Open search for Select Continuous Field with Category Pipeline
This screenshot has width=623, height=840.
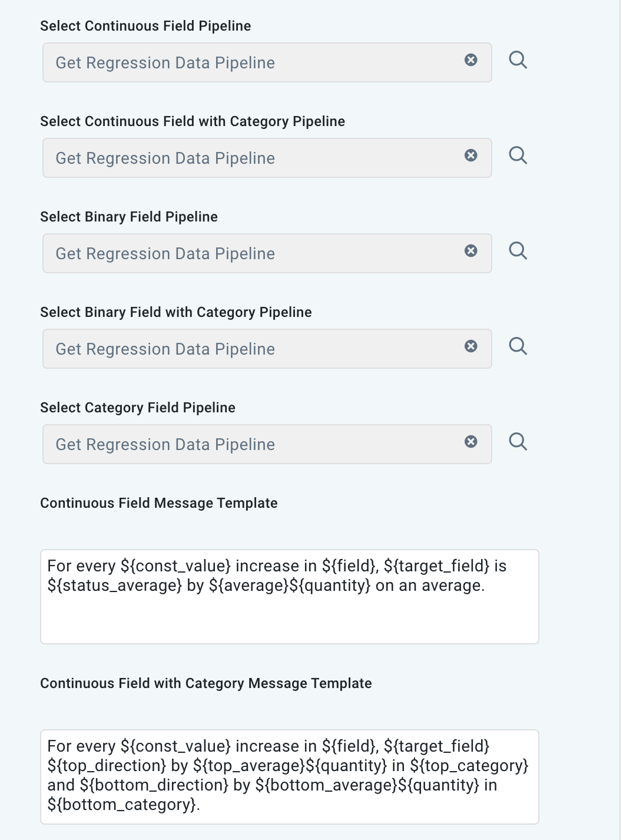click(519, 155)
